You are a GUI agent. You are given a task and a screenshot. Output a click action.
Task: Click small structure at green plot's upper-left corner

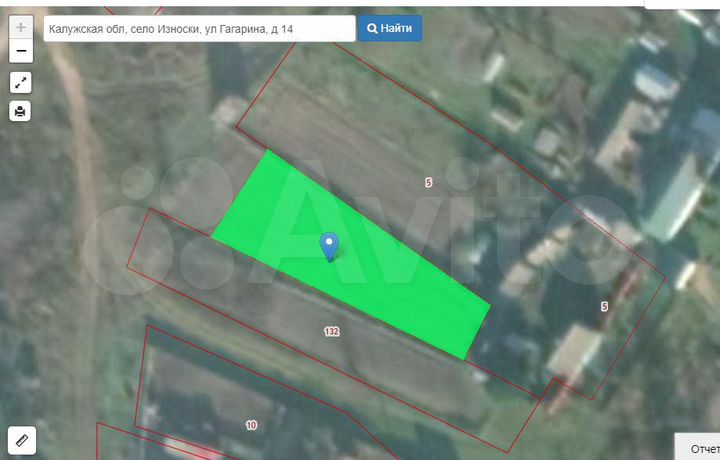click(x=228, y=110)
